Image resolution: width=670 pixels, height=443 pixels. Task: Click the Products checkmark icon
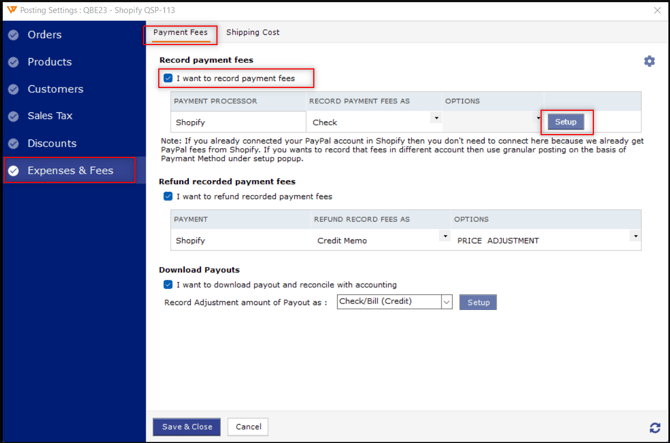tap(13, 62)
